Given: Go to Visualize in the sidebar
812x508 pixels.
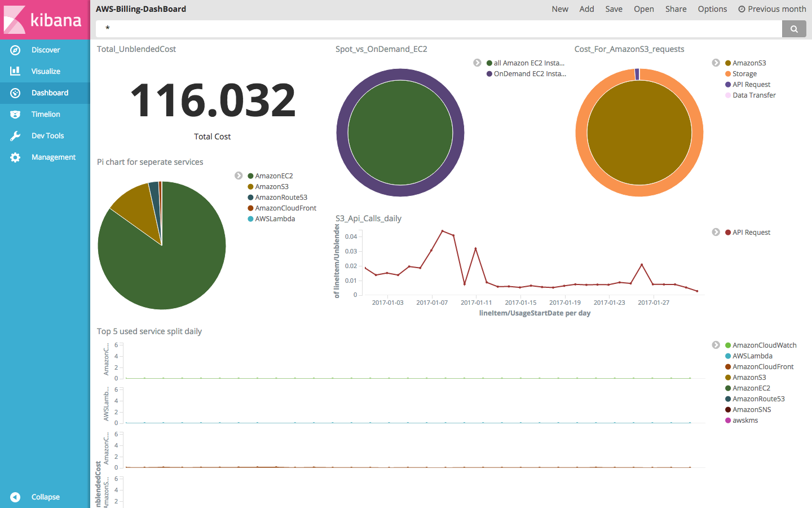Looking at the screenshot, I should pos(46,71).
